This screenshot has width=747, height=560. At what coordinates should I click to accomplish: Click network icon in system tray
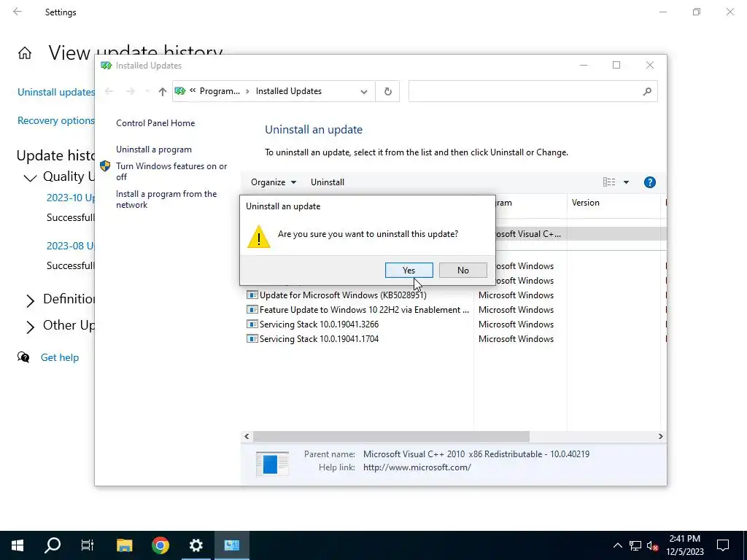635,545
